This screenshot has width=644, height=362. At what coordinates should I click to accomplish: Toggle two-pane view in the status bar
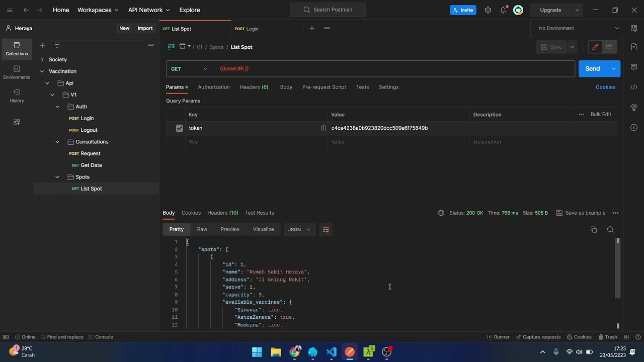pos(626,337)
